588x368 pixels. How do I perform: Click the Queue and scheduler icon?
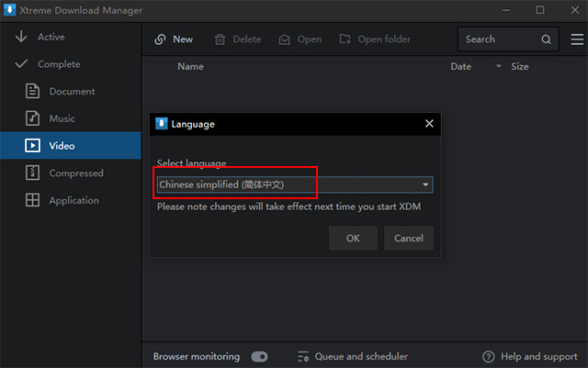(x=304, y=356)
